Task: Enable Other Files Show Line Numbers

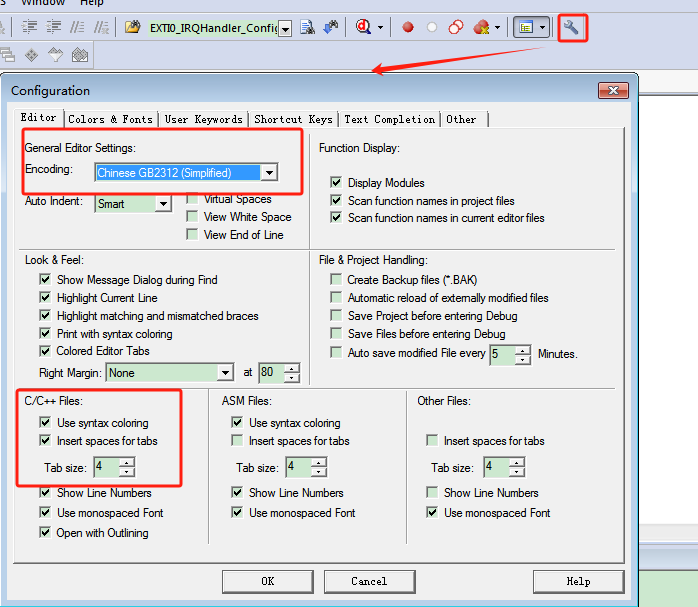Action: tap(432, 493)
